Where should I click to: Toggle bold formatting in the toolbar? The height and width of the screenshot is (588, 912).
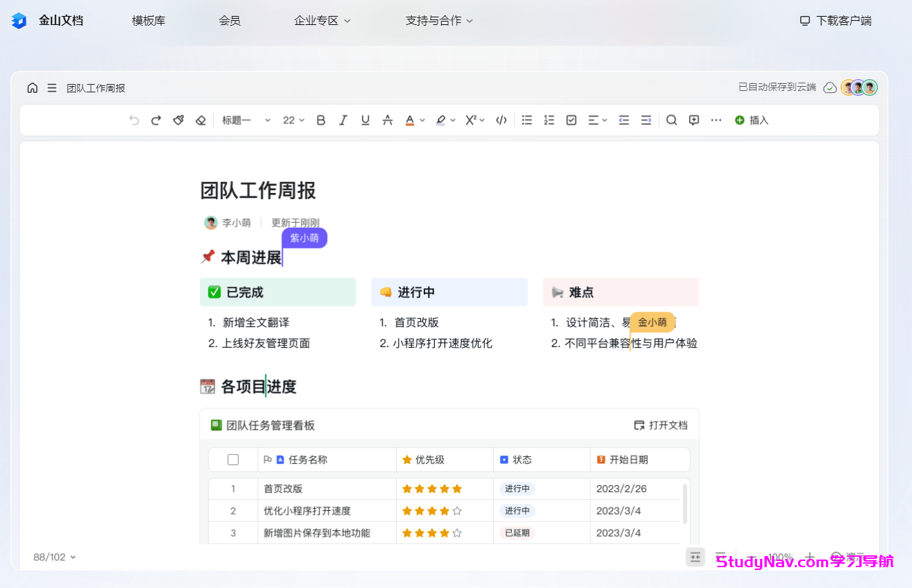pos(320,119)
